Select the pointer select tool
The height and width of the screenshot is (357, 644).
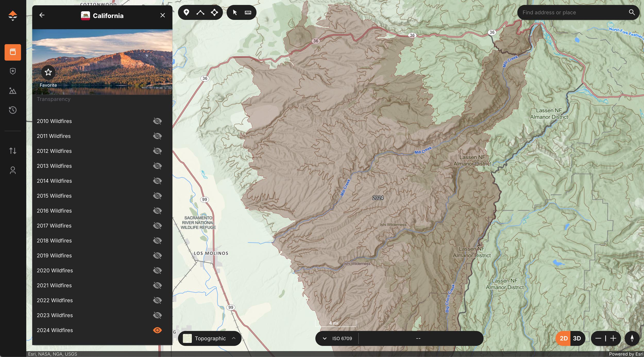tap(235, 12)
